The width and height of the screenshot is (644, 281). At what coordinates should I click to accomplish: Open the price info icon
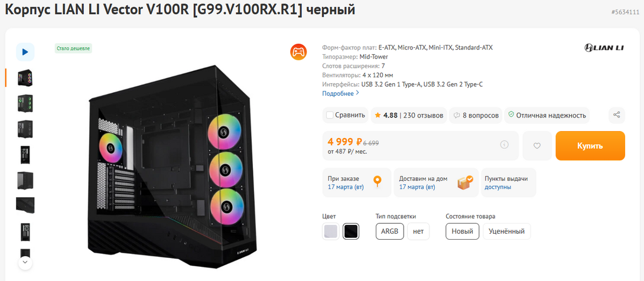click(x=504, y=145)
